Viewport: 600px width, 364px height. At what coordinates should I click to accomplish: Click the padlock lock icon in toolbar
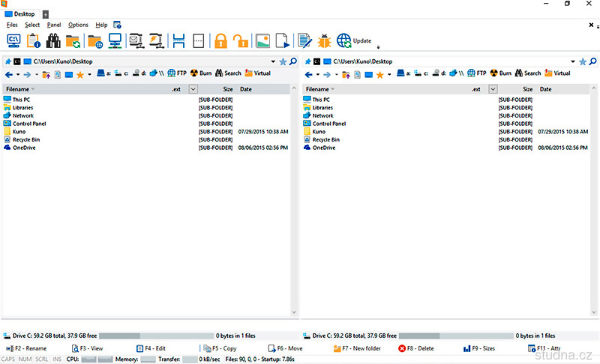coord(220,40)
